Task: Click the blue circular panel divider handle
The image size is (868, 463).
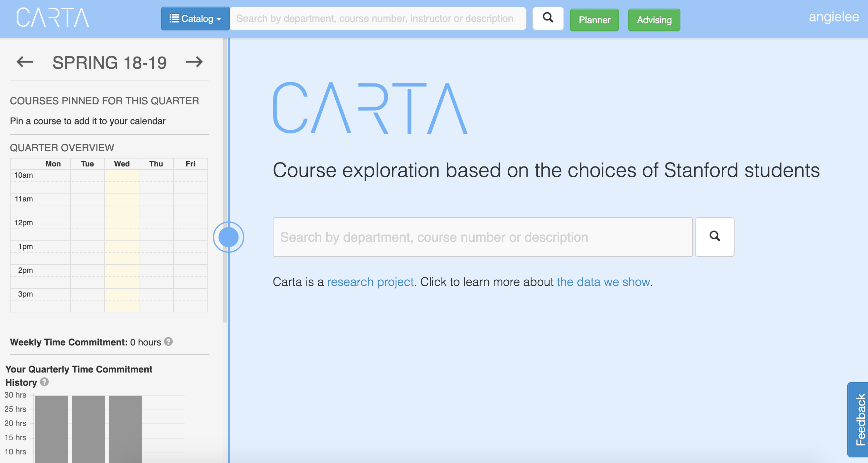Action: click(229, 237)
